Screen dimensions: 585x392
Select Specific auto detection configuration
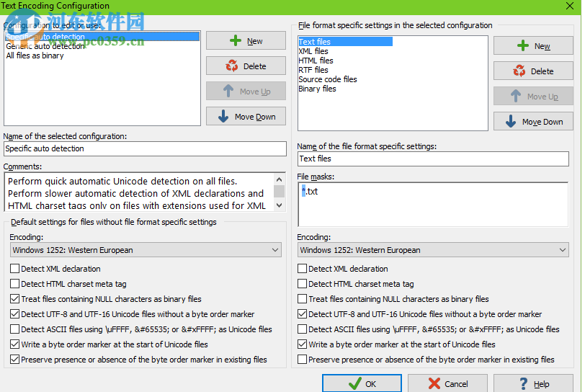[102, 37]
